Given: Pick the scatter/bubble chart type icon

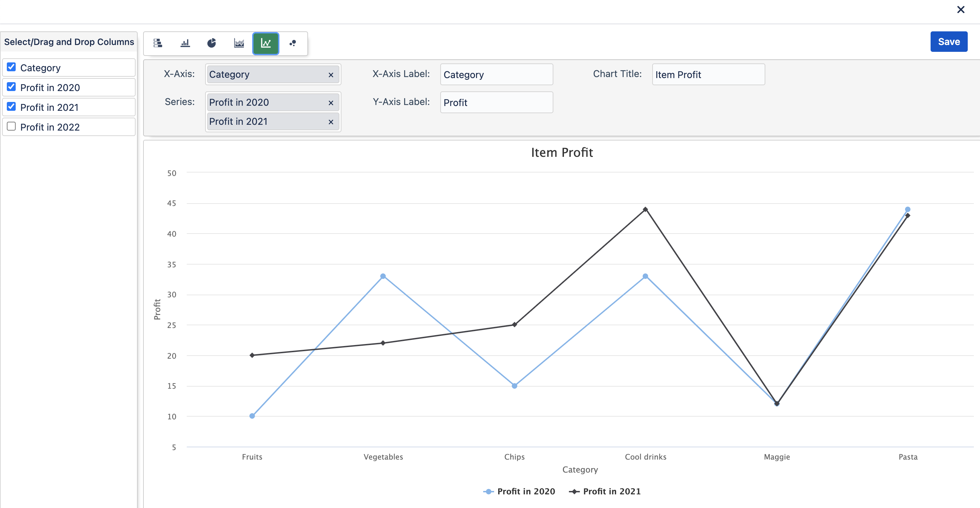Looking at the screenshot, I should pyautogui.click(x=293, y=43).
